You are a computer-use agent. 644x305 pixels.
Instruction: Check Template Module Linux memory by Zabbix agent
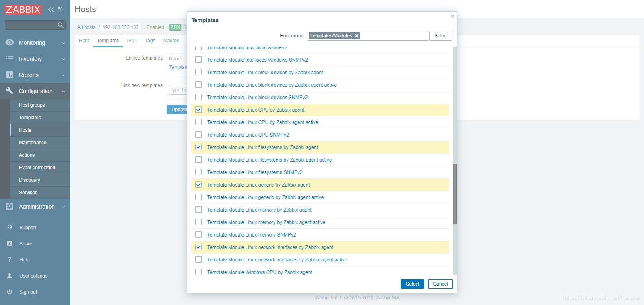pos(198,210)
